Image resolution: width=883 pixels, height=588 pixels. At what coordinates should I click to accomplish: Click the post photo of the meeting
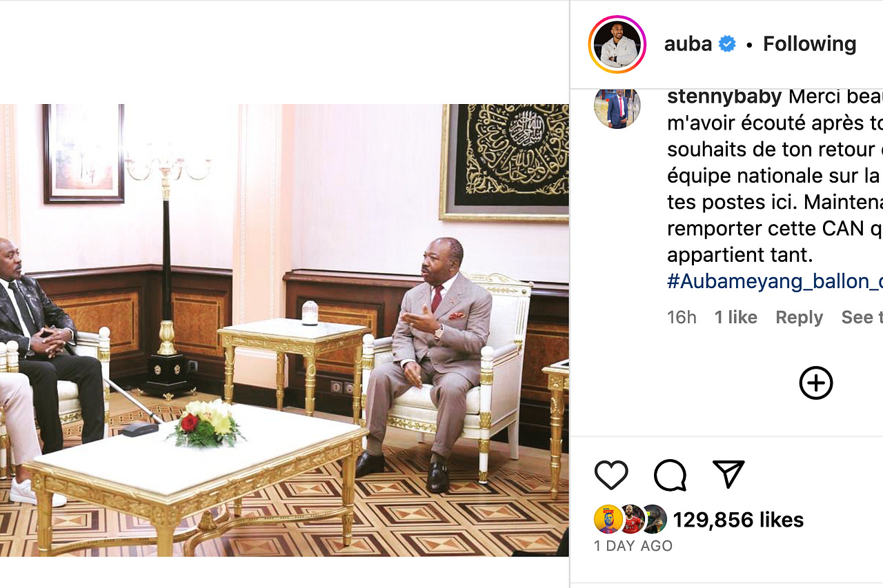284,330
